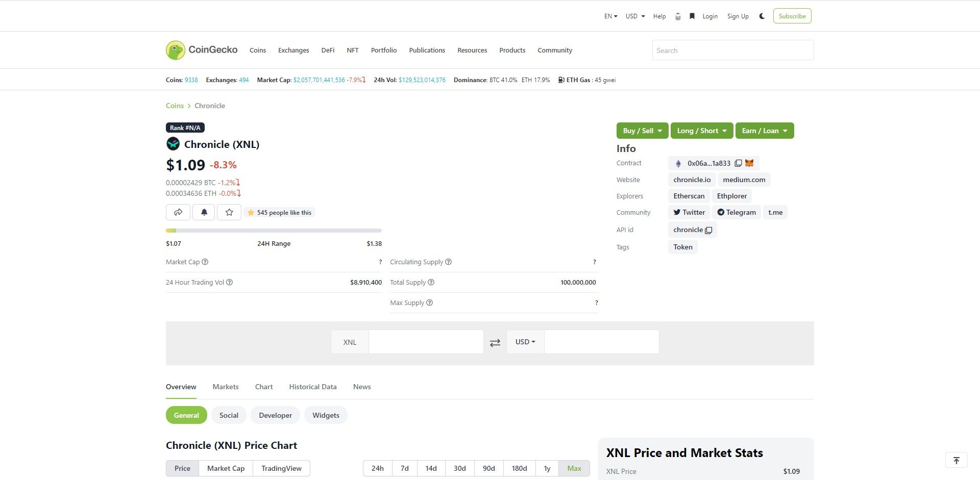This screenshot has height=480, width=980.
Task: Click the share arrow icon button
Action: pos(178,212)
